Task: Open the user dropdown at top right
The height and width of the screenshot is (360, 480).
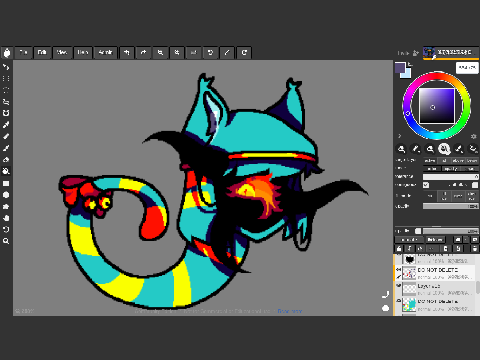Action: [451, 52]
